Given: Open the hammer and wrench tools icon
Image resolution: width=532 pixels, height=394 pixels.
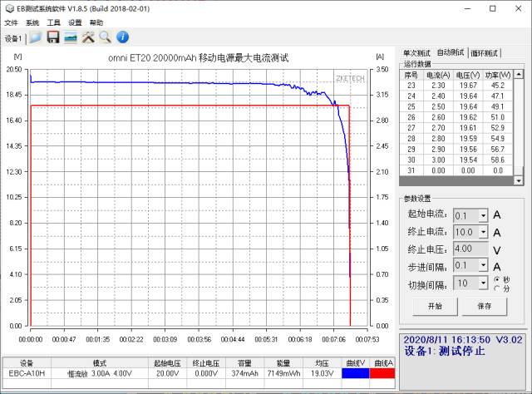Looking at the screenshot, I should click(88, 37).
